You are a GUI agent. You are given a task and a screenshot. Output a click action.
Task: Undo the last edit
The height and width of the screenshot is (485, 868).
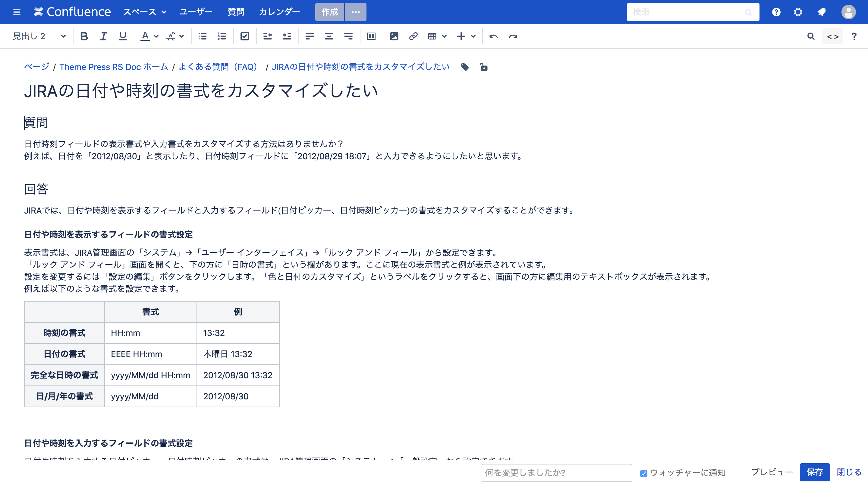point(494,36)
